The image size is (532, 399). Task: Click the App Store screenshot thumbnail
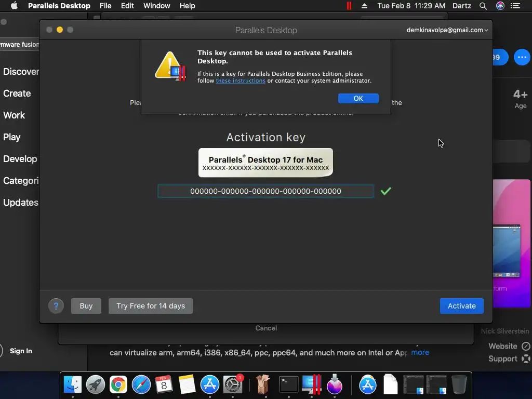(511, 243)
